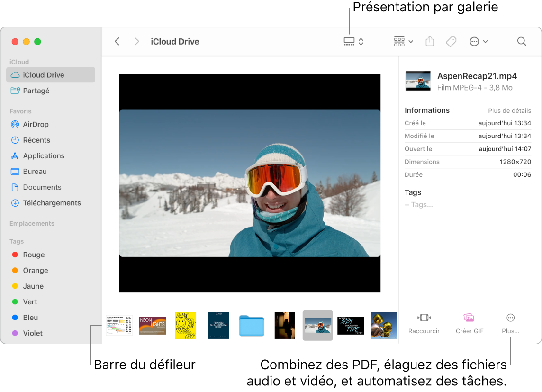This screenshot has width=542, height=392.
Task: Select the AirDrop sidebar item
Action: click(36, 124)
